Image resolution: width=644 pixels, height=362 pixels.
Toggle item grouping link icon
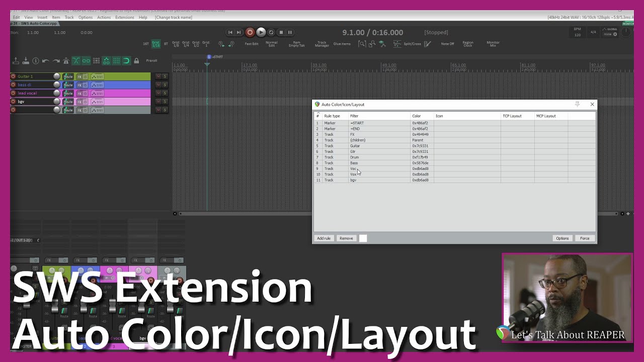pos(86,61)
